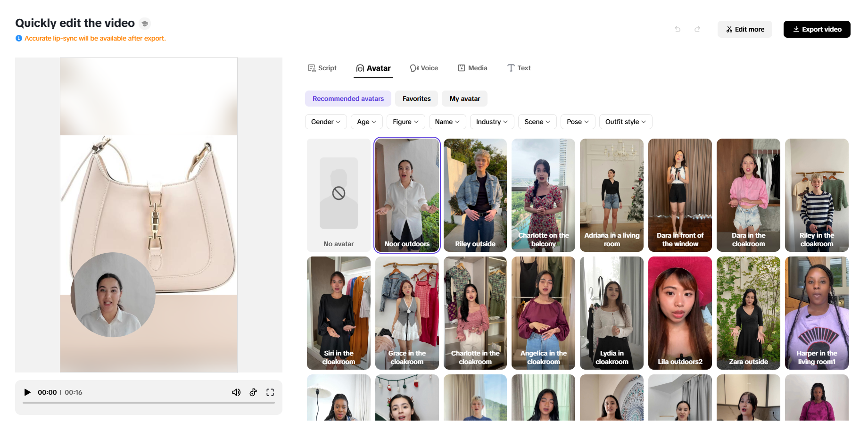Click the tutorial graduation cap icon

pos(145,23)
